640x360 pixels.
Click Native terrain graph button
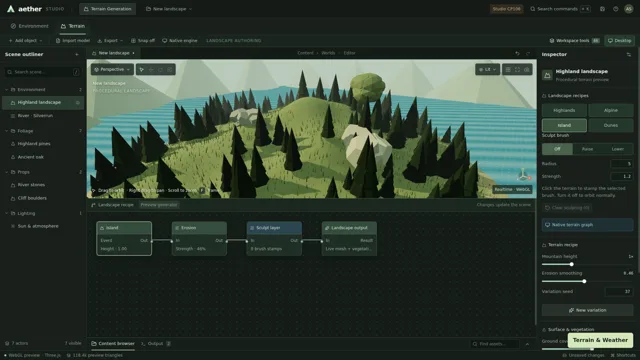587,225
